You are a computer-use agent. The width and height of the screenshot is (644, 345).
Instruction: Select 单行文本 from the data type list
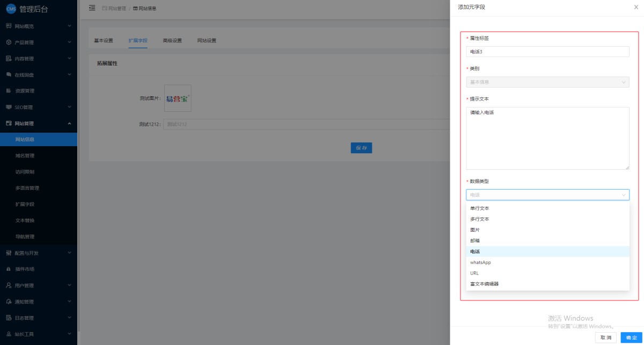480,208
